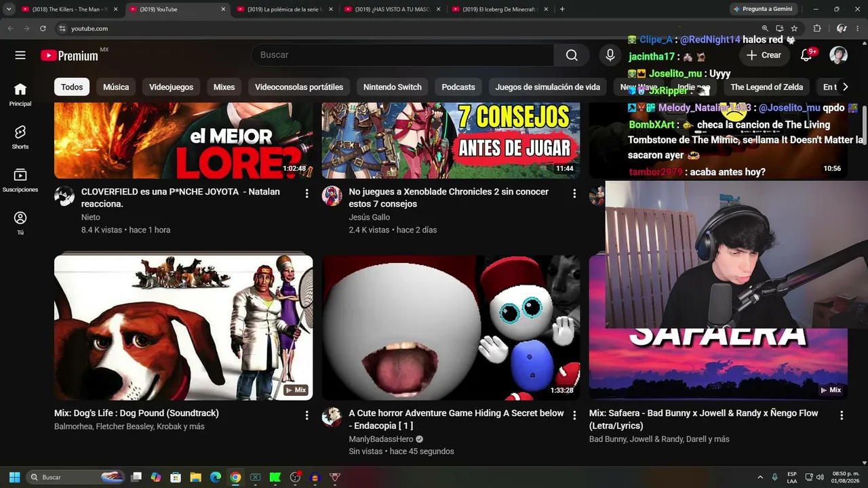
Task: Close the active YouTube browser tab
Action: pyautogui.click(x=223, y=9)
